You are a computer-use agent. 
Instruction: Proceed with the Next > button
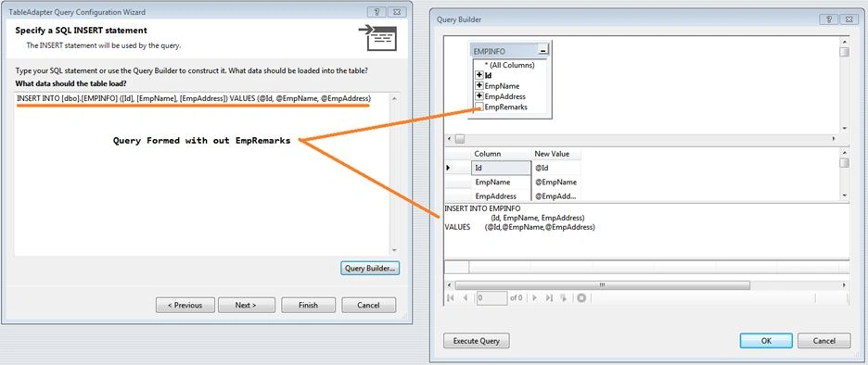pyautogui.click(x=246, y=305)
